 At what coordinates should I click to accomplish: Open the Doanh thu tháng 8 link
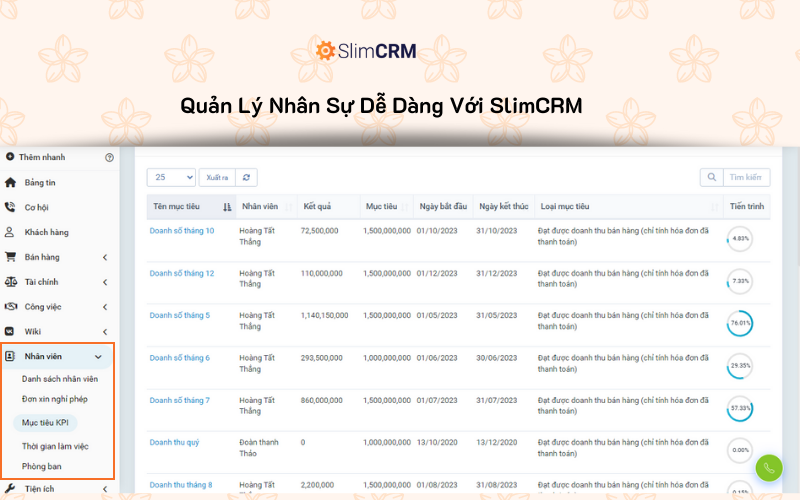181,485
